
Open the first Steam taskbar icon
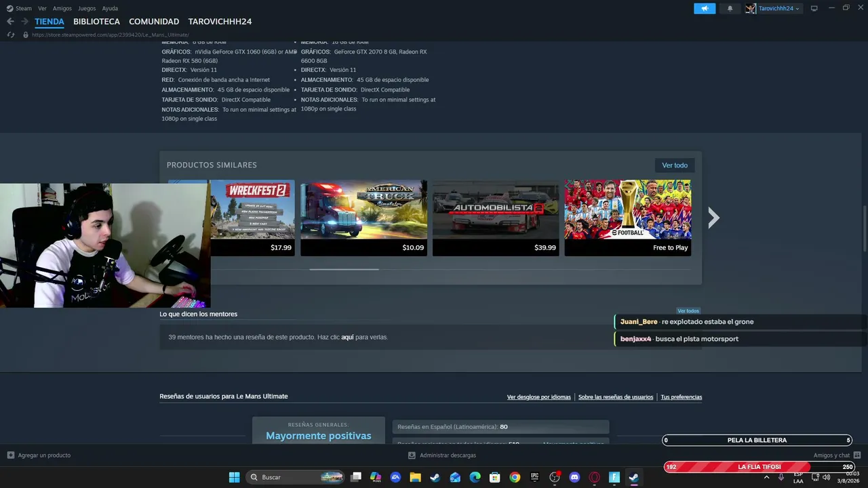coord(435,477)
